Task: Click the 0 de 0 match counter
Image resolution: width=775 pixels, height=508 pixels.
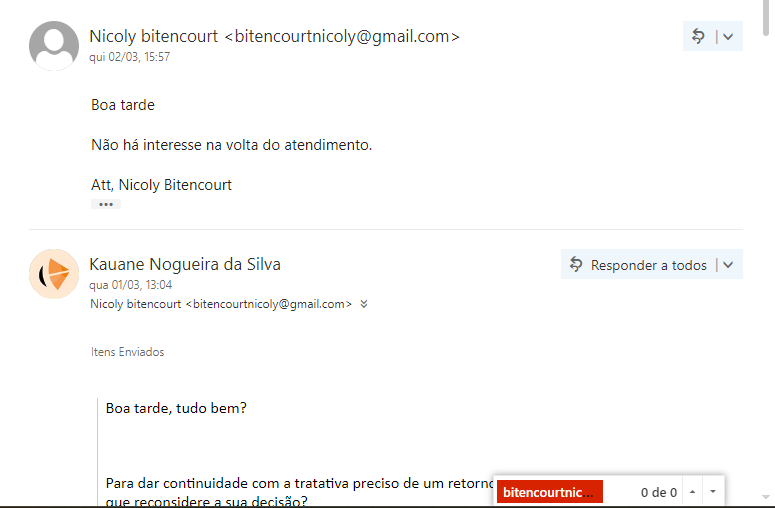Action: (658, 492)
